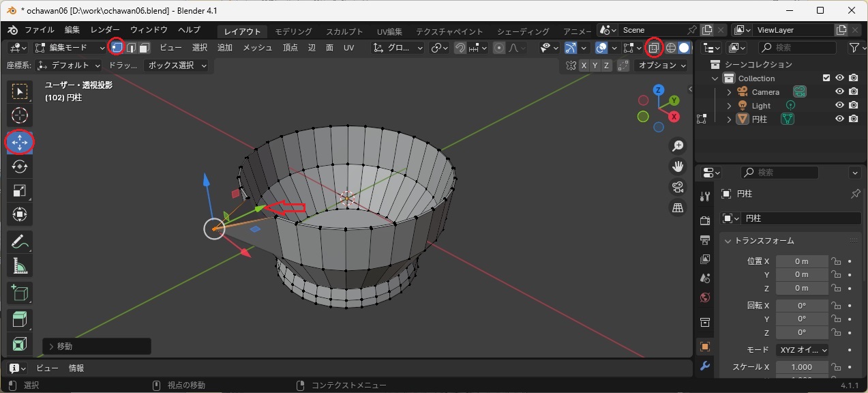Viewport: 868px width, 393px height.
Task: Hide the Camera object in outliner
Action: pyautogui.click(x=840, y=92)
